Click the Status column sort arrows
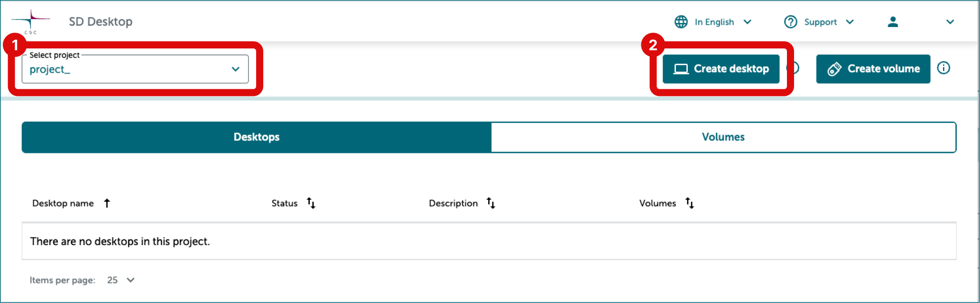 click(x=311, y=203)
